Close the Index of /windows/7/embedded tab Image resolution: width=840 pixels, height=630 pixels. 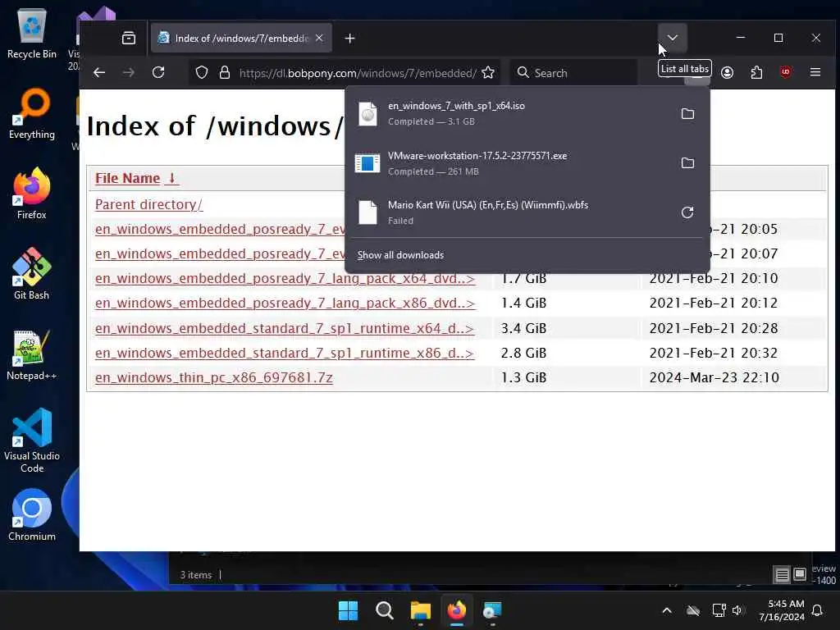point(319,38)
